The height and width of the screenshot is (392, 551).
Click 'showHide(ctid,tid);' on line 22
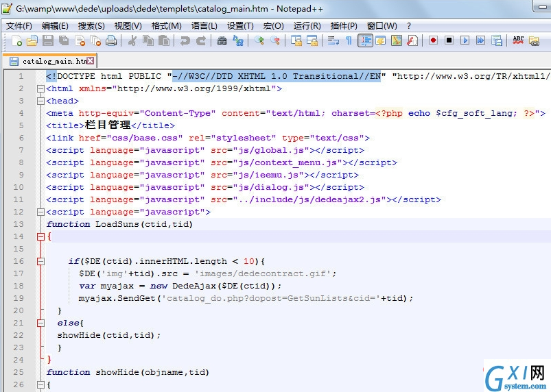[109, 336]
